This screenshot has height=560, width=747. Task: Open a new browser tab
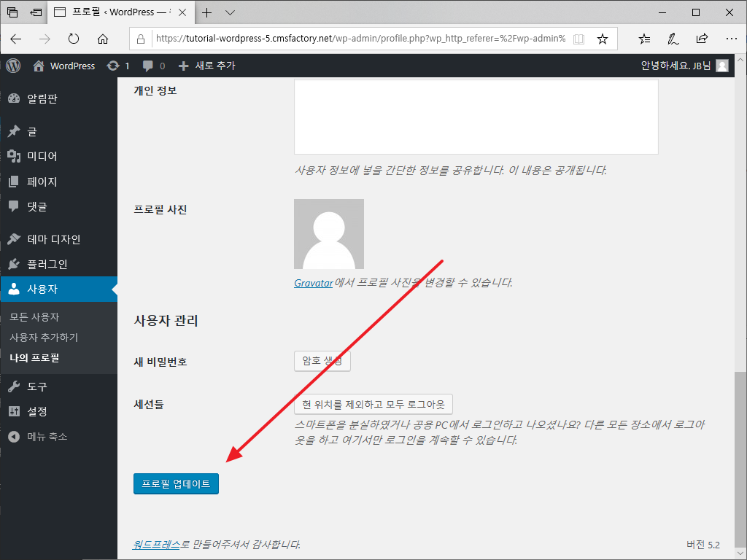click(x=206, y=13)
